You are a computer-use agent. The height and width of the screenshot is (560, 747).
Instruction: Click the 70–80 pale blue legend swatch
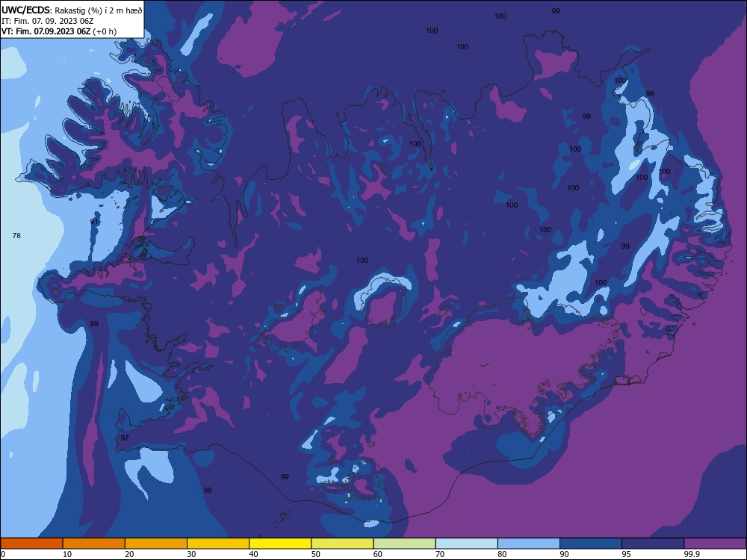tap(467, 544)
